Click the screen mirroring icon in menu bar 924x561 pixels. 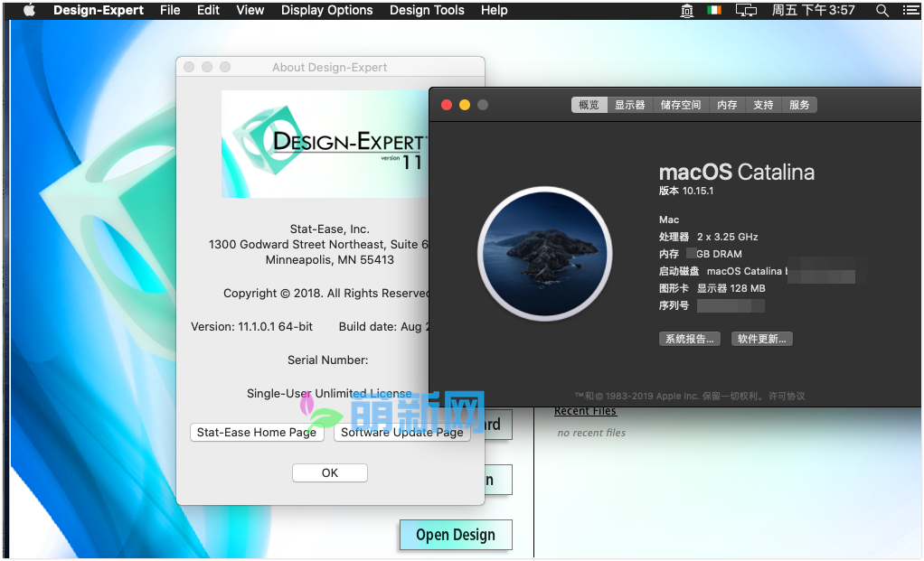click(x=745, y=10)
